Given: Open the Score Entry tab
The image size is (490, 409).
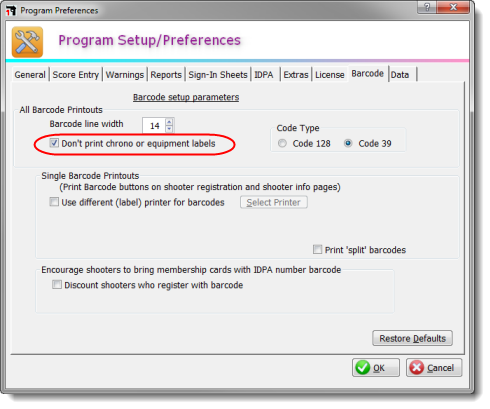Looking at the screenshot, I should click(76, 75).
